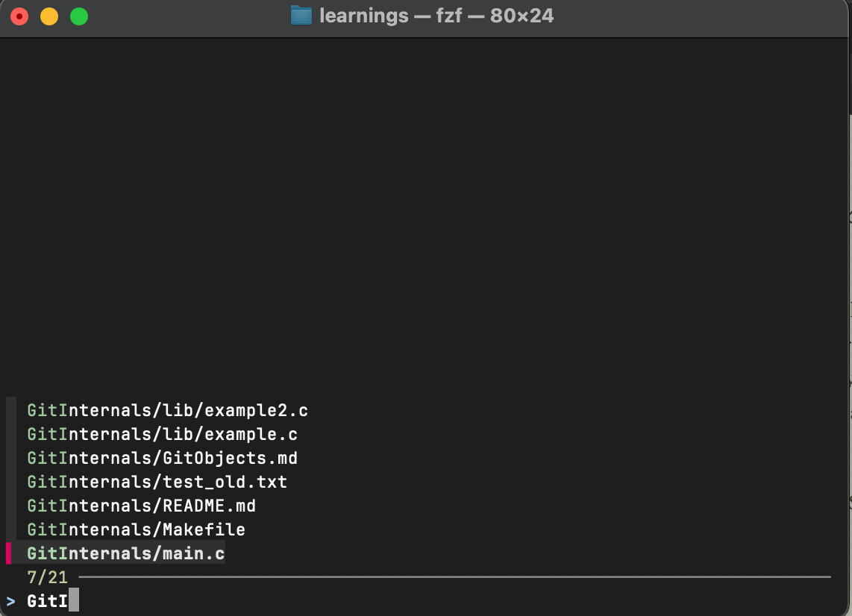The width and height of the screenshot is (852, 616).
Task: Click the text cursor block after GitI
Action: [x=72, y=600]
